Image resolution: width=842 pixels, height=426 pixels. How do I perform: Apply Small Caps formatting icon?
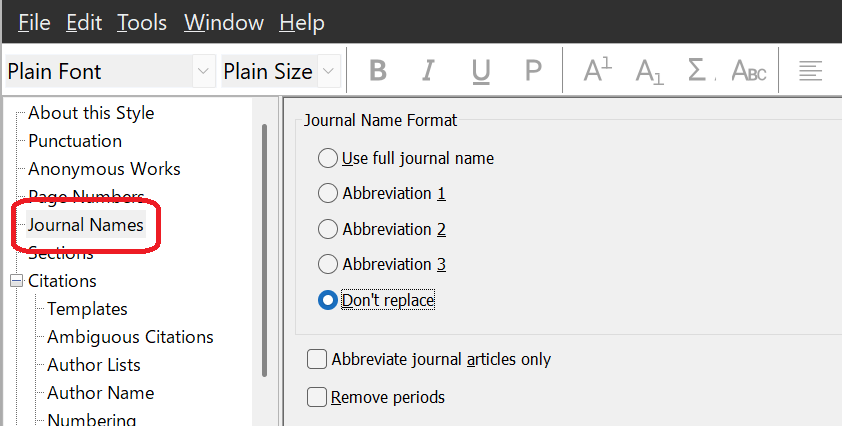(x=749, y=70)
